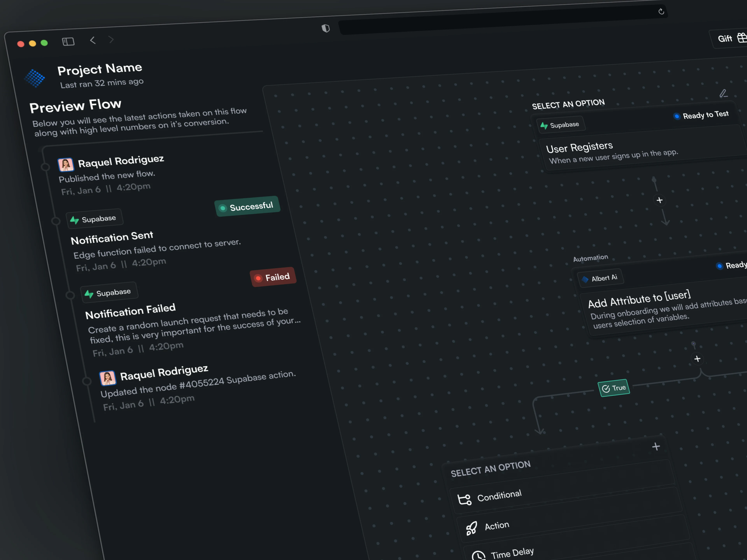
Task: Click the Failed status badge
Action: (273, 277)
